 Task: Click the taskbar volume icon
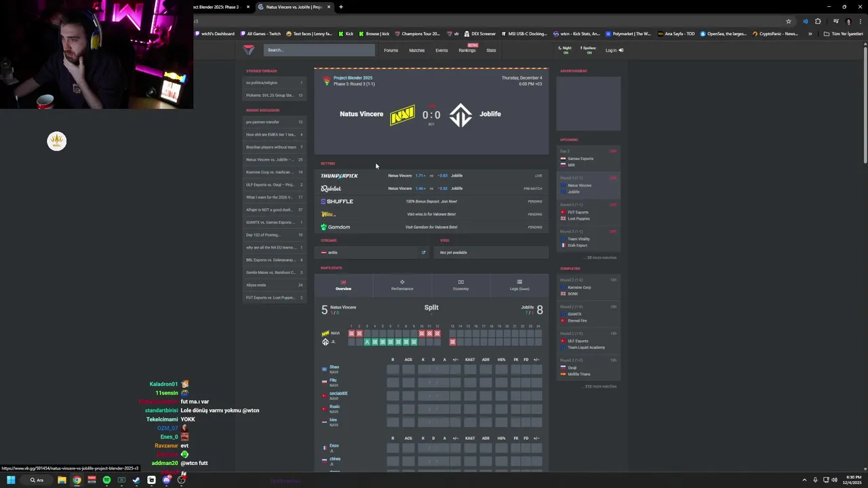834,480
